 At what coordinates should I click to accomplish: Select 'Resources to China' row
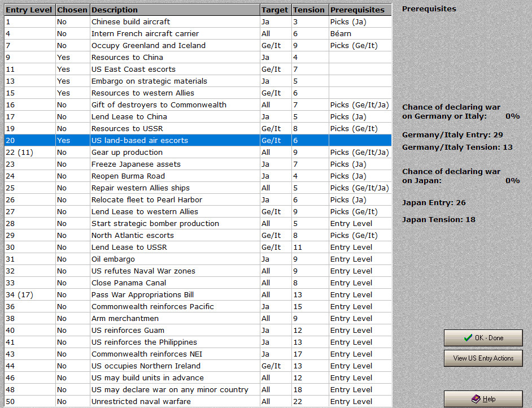198,58
